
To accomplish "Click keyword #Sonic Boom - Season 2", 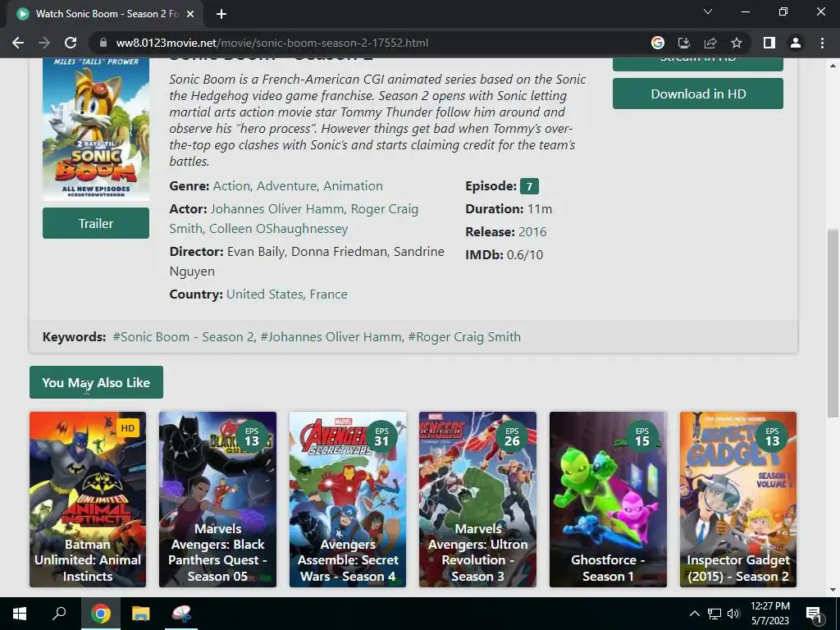I will [183, 337].
